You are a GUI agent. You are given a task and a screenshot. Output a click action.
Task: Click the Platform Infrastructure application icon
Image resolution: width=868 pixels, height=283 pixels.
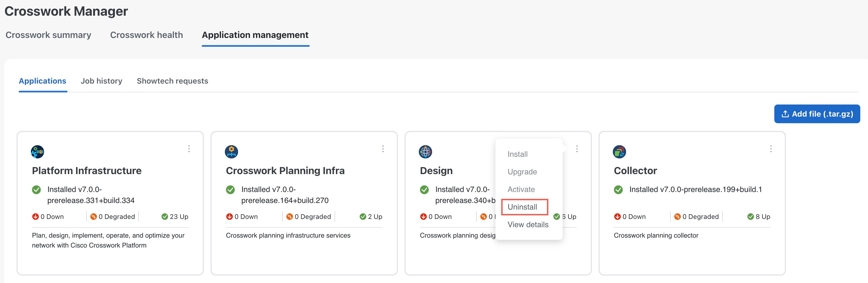pyautogui.click(x=37, y=152)
